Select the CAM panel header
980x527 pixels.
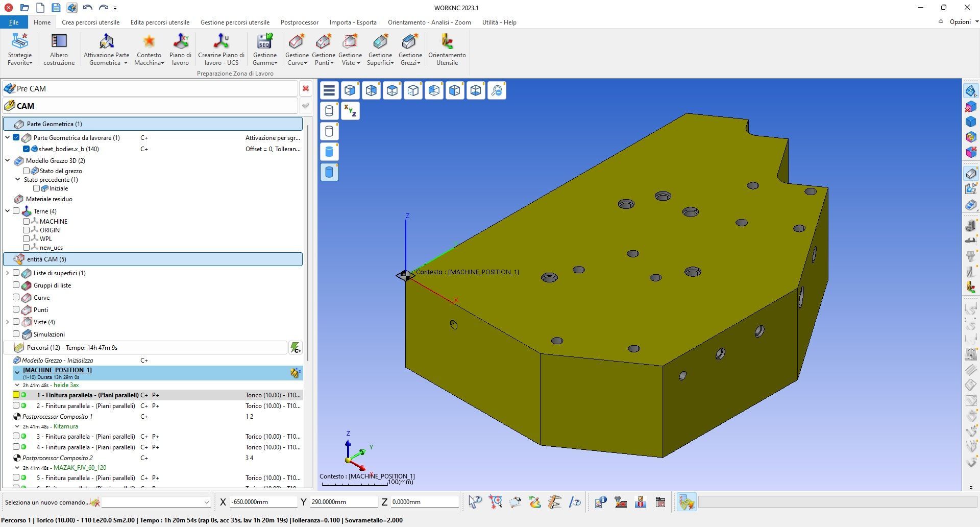[x=151, y=106]
